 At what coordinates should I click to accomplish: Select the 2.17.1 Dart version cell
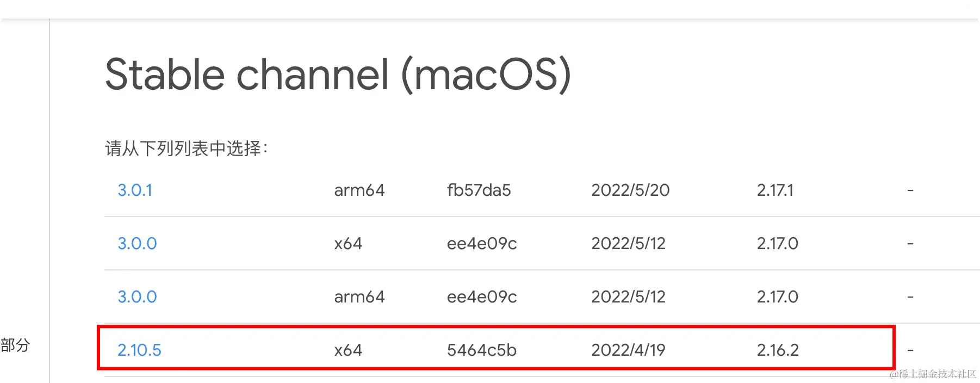click(x=775, y=190)
